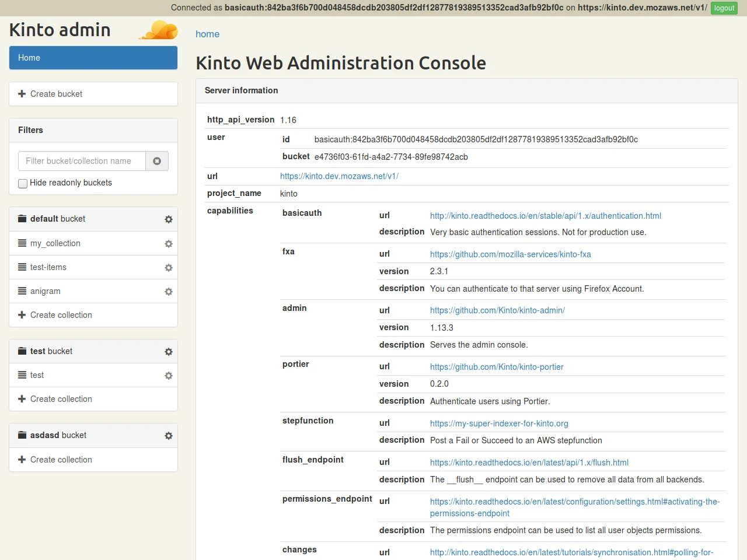Open the kinto-admin GitHub link
Viewport: 747px width, 560px height.
pos(497,310)
